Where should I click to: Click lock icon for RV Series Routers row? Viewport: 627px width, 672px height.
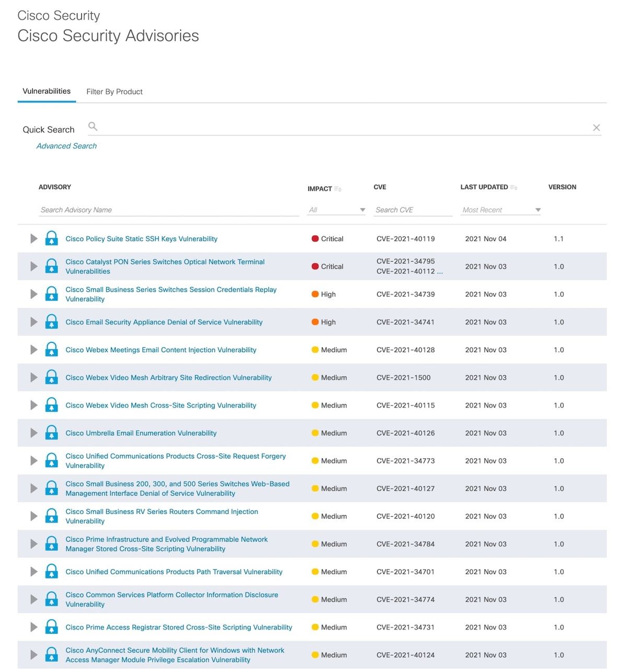51,516
